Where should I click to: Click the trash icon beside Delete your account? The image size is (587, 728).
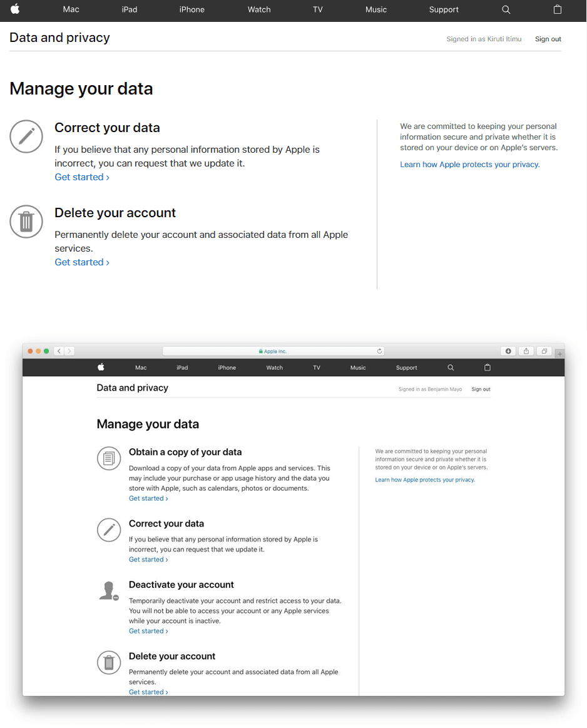coord(26,222)
